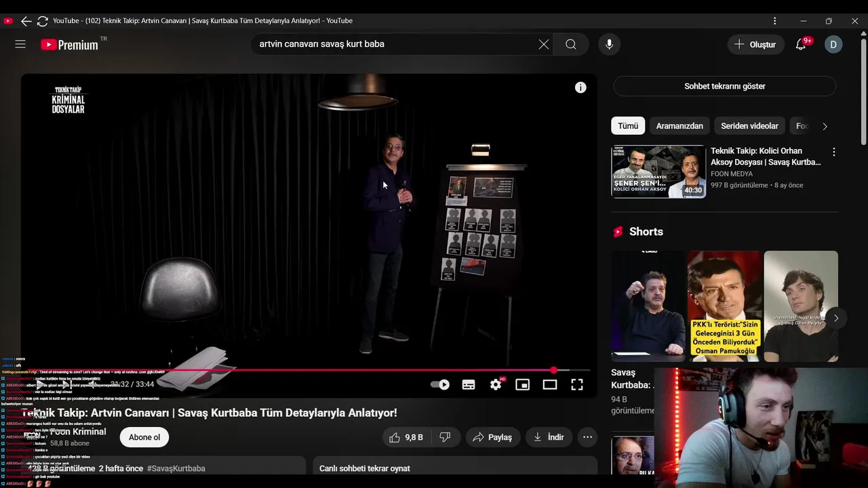Toggle subtitles in player
868x488 pixels.
pyautogui.click(x=469, y=384)
